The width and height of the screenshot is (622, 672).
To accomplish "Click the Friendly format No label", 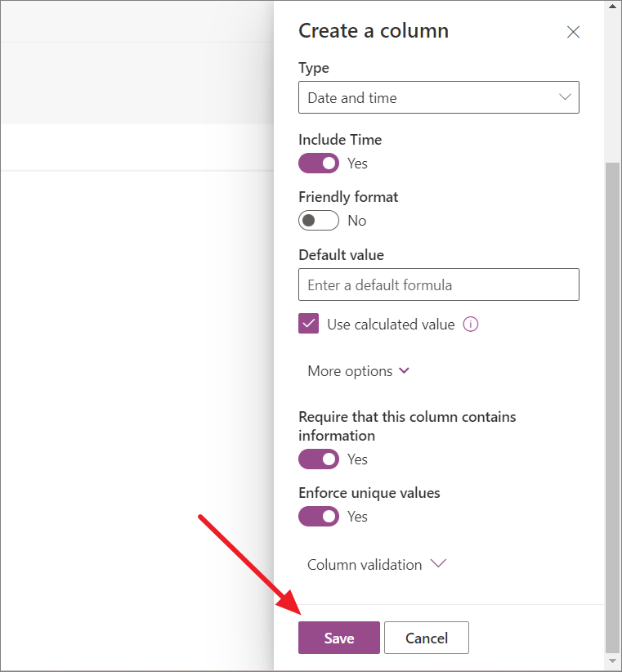I will click(356, 220).
